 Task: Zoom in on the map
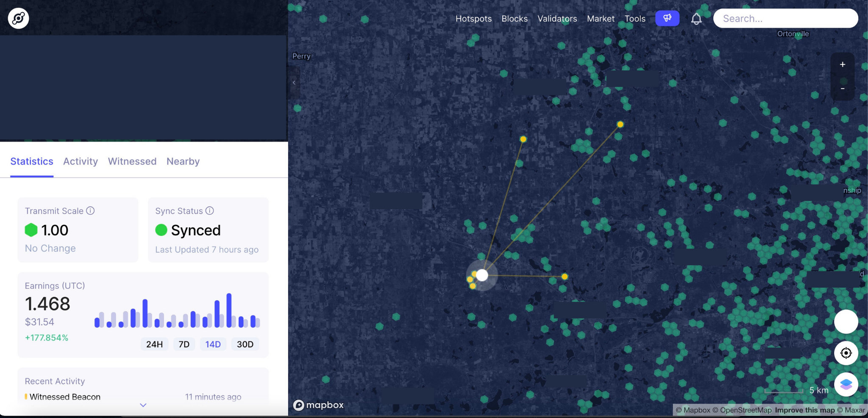coord(842,64)
